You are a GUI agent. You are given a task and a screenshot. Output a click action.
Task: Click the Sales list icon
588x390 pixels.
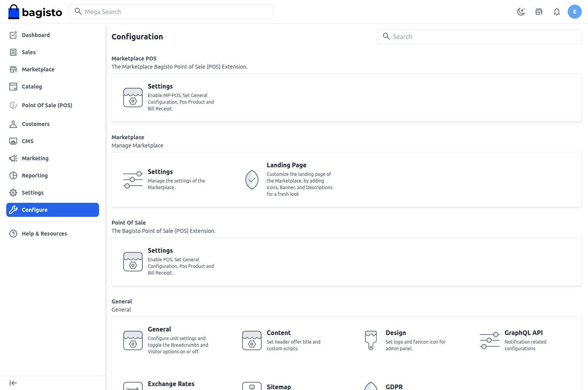pos(13,52)
